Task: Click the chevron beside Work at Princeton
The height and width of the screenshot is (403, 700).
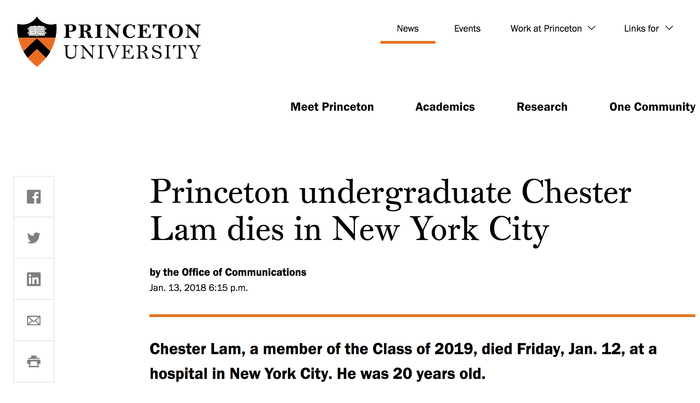Action: pos(591,29)
